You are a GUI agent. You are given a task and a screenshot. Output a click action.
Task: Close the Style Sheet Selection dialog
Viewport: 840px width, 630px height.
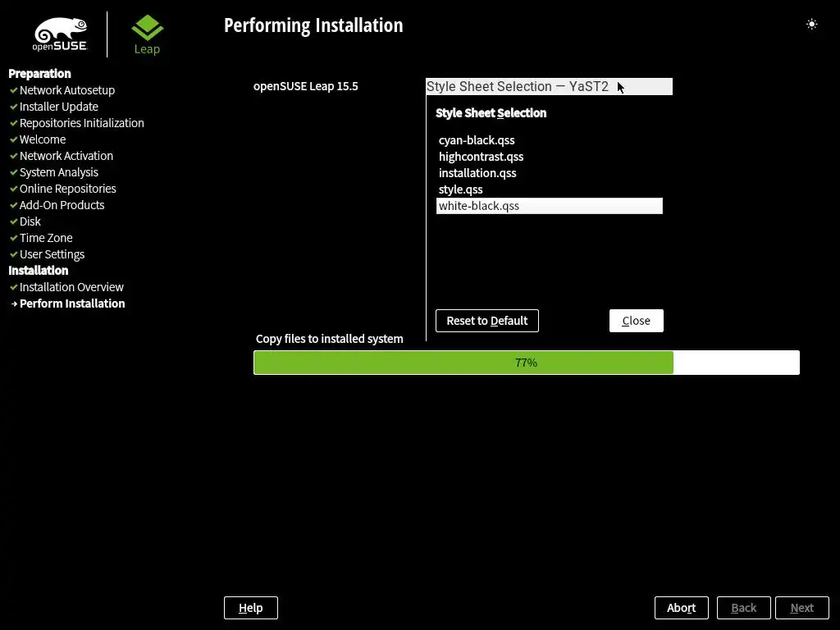pyautogui.click(x=636, y=321)
